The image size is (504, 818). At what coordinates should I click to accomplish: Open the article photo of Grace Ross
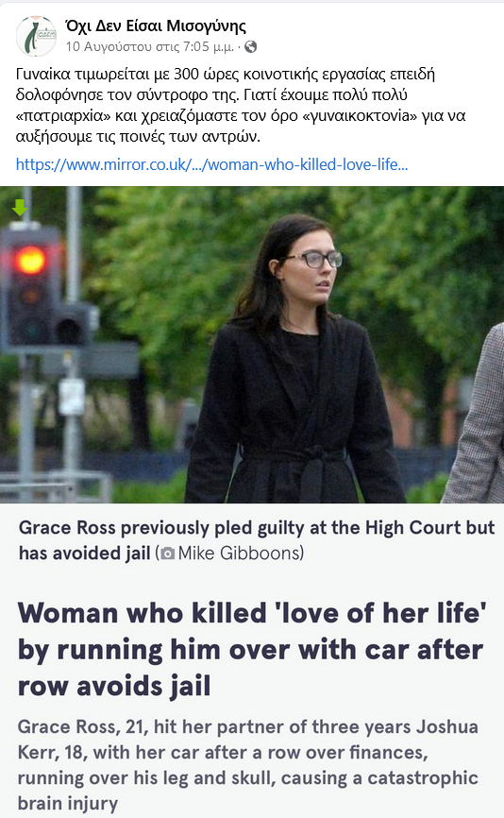(x=252, y=345)
